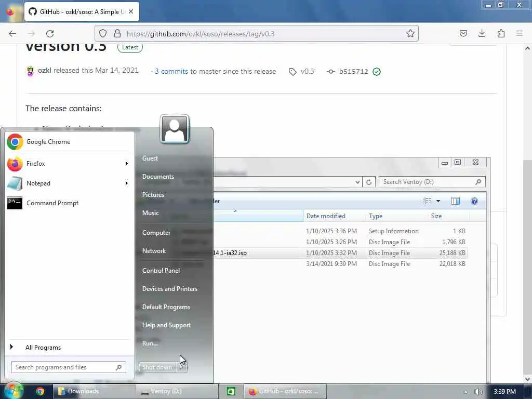Image resolution: width=532 pixels, height=399 pixels.
Task: Go back in Firefox
Action: pos(12,34)
